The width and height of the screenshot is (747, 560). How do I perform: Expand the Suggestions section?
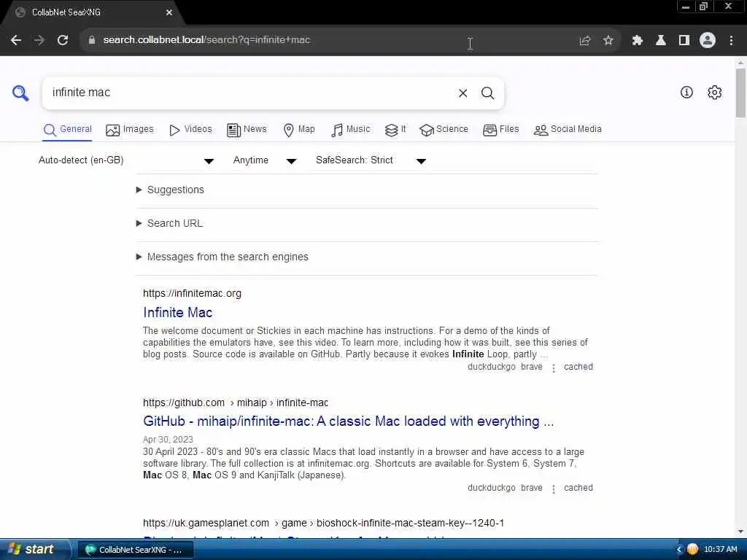[x=171, y=190]
